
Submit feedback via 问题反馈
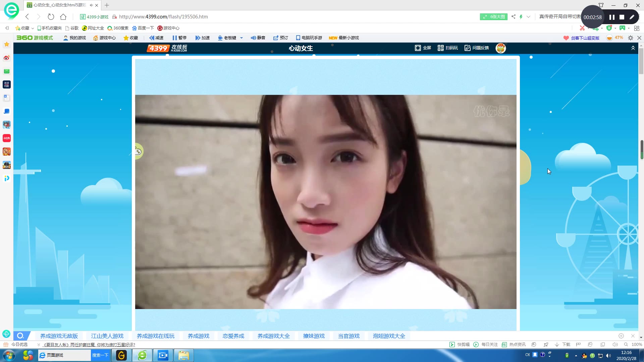pos(476,48)
